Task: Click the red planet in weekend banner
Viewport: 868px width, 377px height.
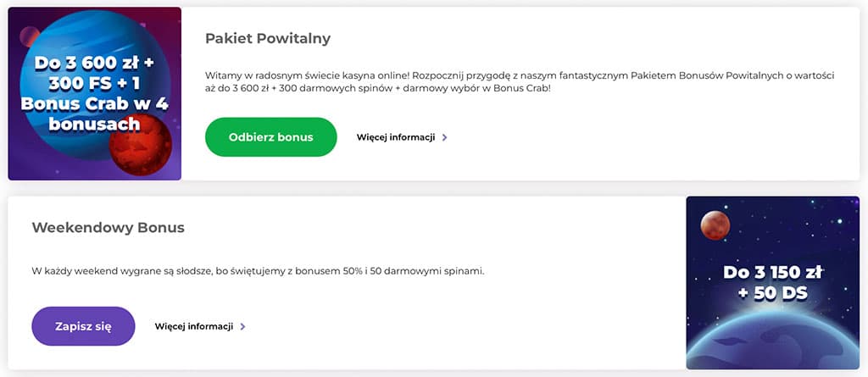Action: [715, 225]
